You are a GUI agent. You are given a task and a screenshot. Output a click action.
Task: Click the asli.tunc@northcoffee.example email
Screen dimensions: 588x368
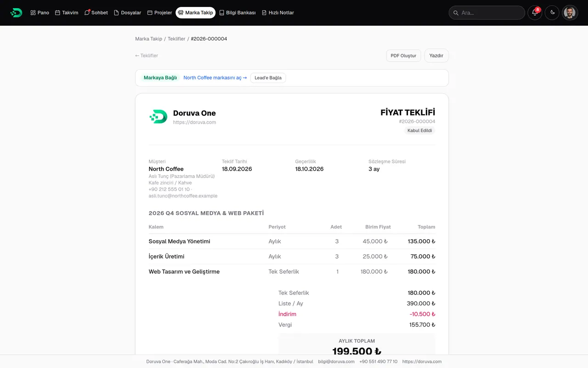coord(183,196)
